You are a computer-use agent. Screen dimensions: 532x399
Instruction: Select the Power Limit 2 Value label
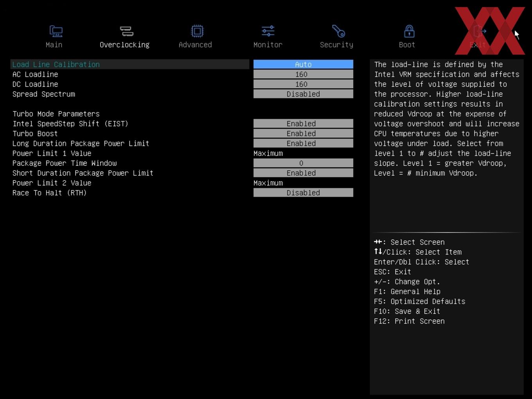pyautogui.click(x=52, y=183)
